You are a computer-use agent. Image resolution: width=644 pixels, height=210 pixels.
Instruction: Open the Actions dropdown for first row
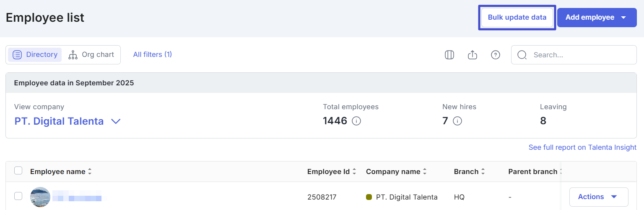[598, 197]
